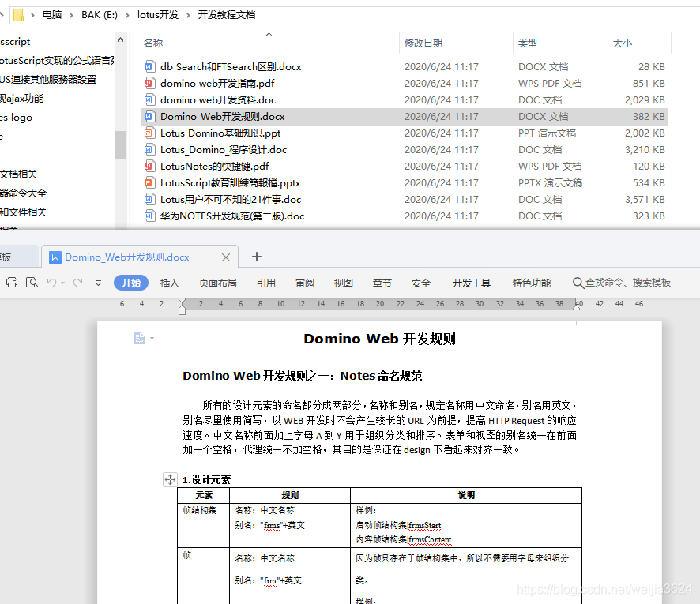Click the icon of domino web开发资料.doc

149,100
